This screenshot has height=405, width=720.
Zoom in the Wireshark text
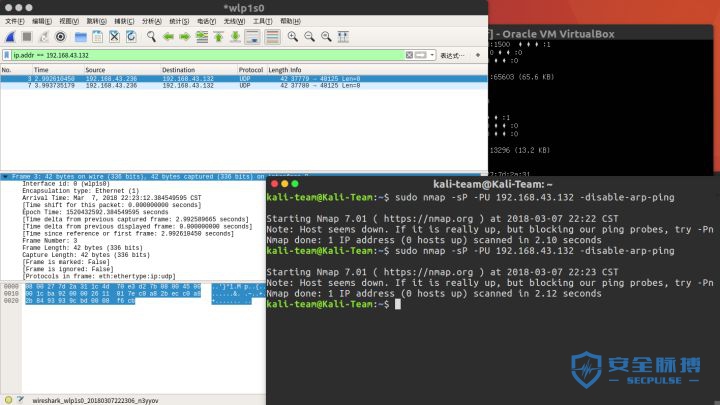point(292,37)
